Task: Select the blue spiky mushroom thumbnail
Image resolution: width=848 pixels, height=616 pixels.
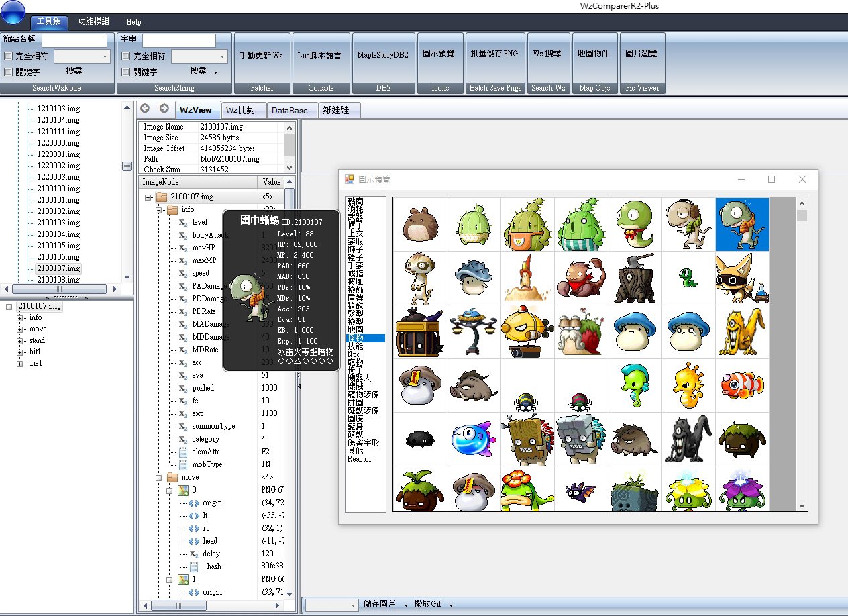Action: [x=474, y=278]
